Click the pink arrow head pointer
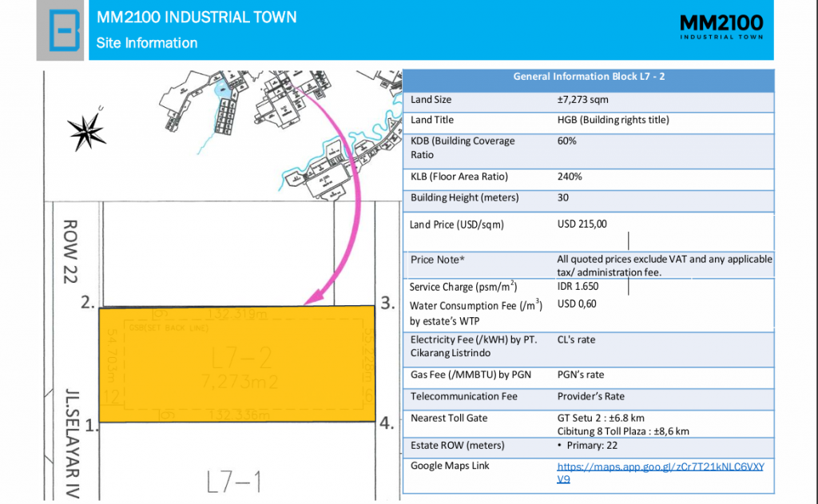This screenshot has height=504, width=818. coord(315,297)
